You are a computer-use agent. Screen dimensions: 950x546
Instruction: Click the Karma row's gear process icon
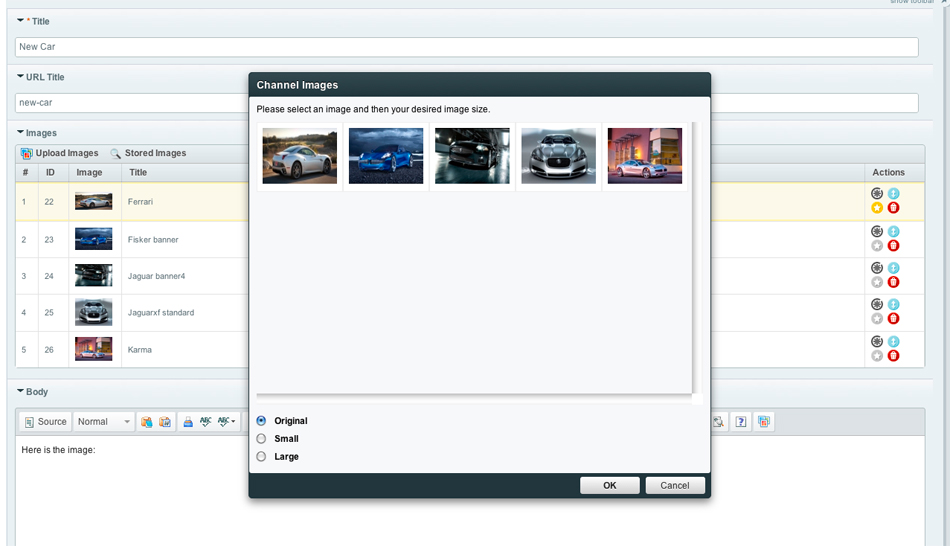(877, 341)
